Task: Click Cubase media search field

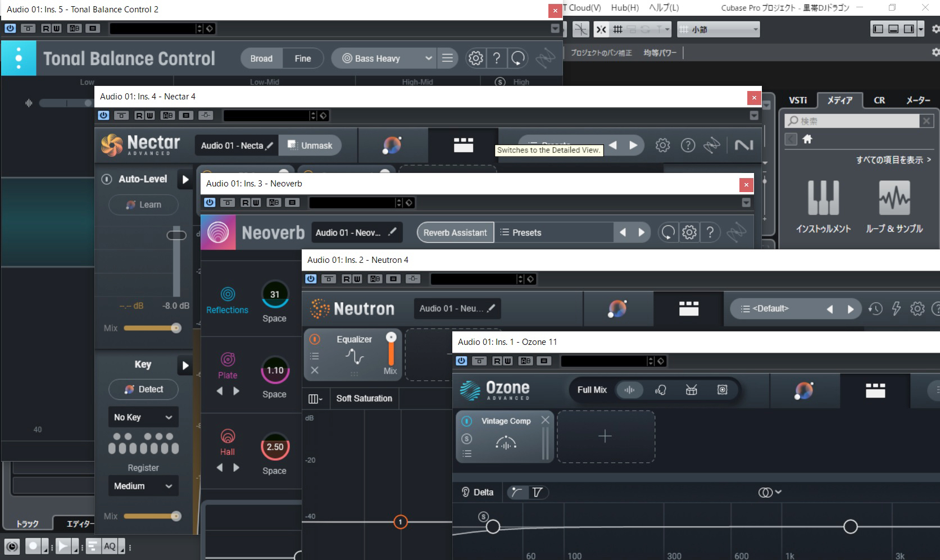Action: [852, 121]
